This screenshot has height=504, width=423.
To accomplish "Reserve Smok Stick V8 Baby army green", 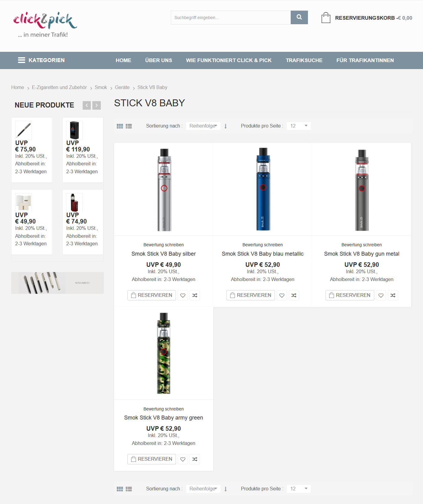I will click(x=152, y=459).
